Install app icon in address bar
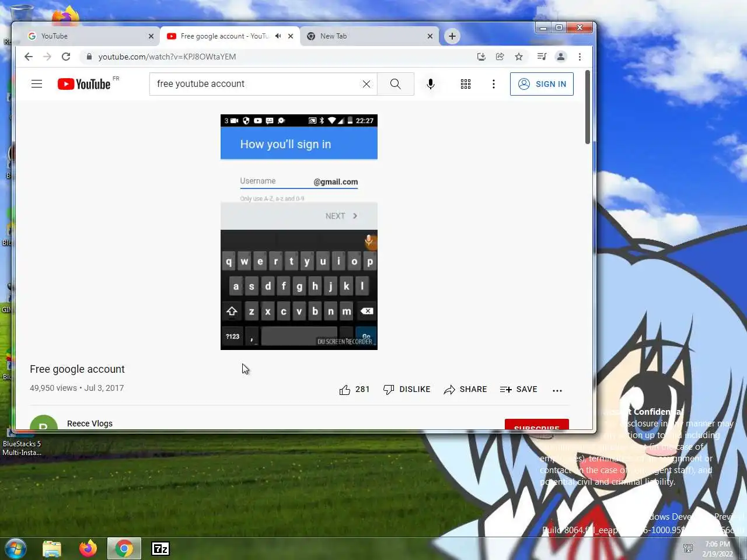This screenshot has width=747, height=560. click(481, 57)
